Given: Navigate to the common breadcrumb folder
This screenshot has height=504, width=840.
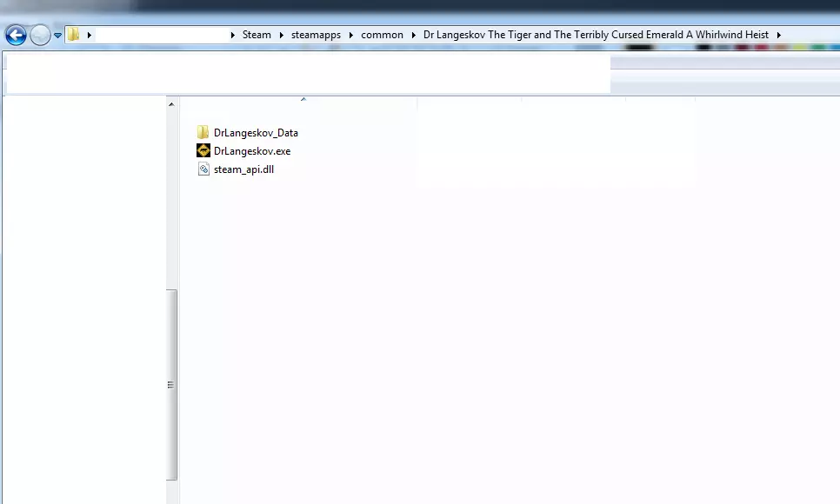Looking at the screenshot, I should tap(382, 35).
